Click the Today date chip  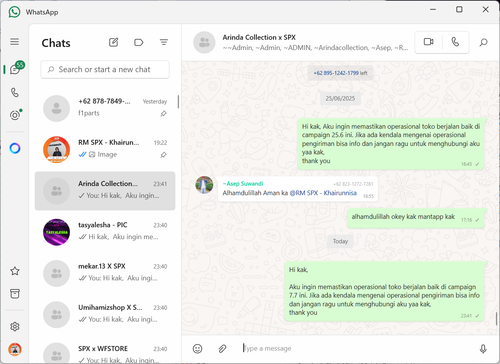[x=340, y=241]
